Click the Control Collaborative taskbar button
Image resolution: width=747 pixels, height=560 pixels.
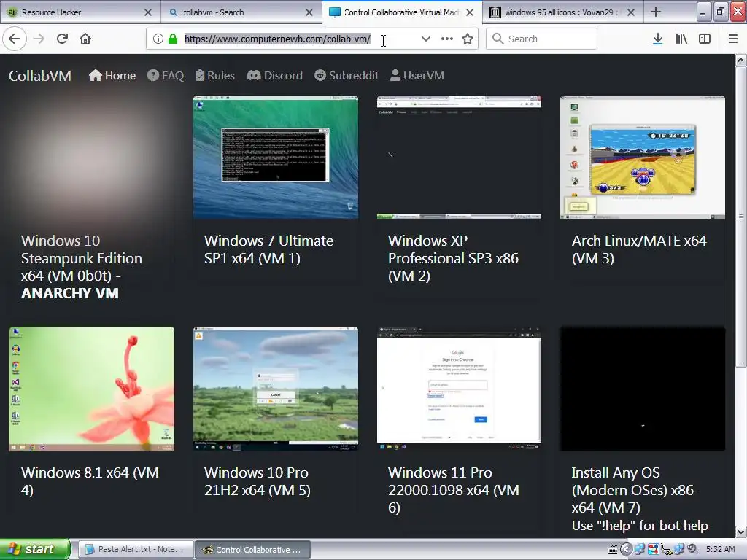click(253, 550)
